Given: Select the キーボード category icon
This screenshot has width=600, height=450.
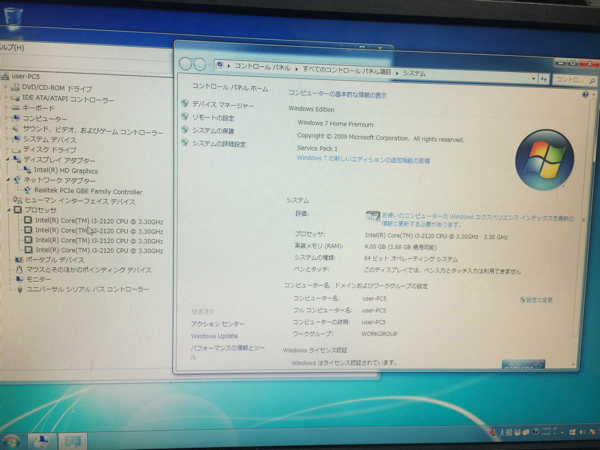Looking at the screenshot, I should (x=16, y=108).
